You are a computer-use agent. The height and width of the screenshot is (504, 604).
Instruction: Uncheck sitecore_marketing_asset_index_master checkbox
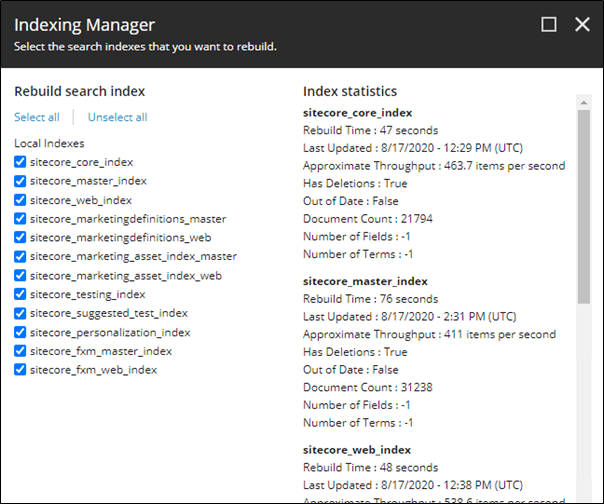click(20, 256)
